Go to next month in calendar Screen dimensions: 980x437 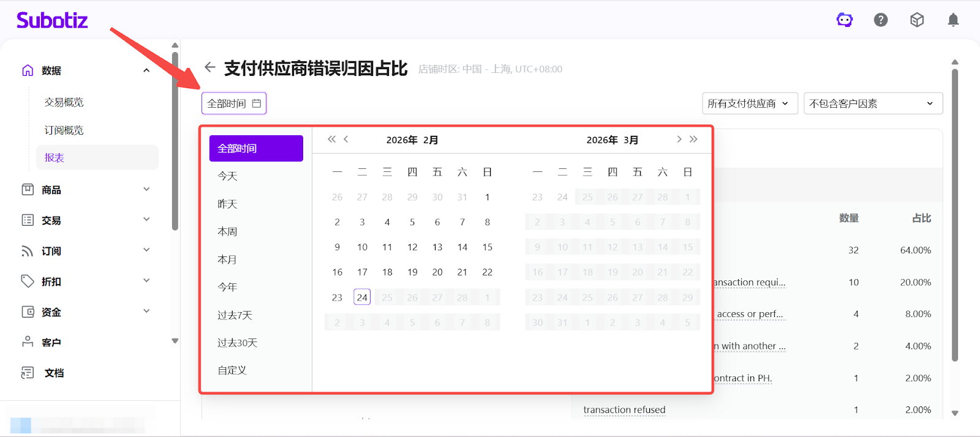click(x=679, y=140)
